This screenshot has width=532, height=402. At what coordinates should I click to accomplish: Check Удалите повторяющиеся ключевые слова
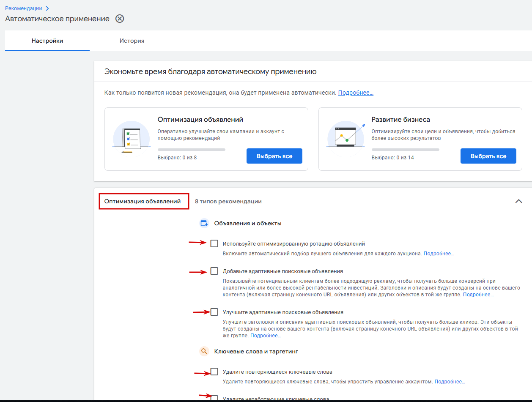point(214,372)
